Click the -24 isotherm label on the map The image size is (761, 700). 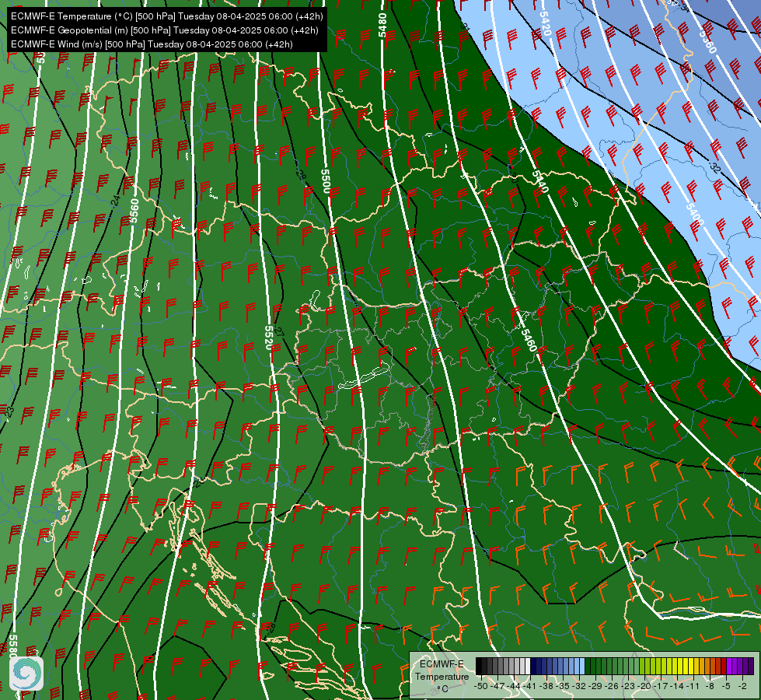coord(116,200)
